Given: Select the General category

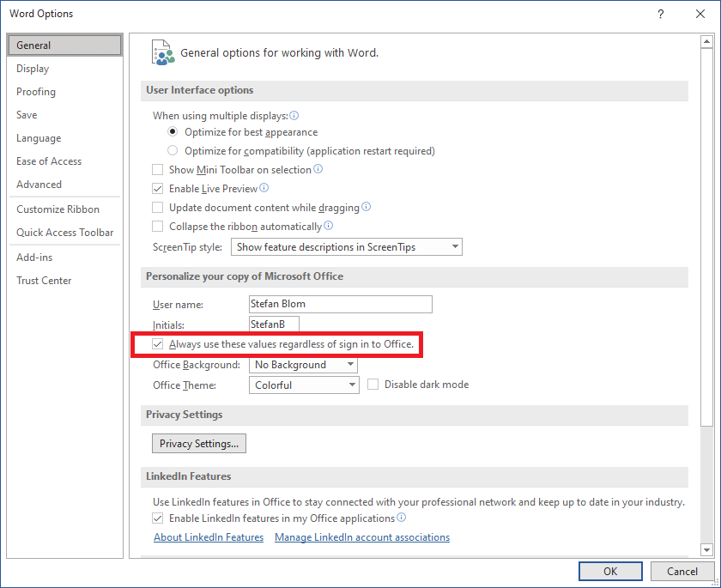Looking at the screenshot, I should tap(65, 45).
